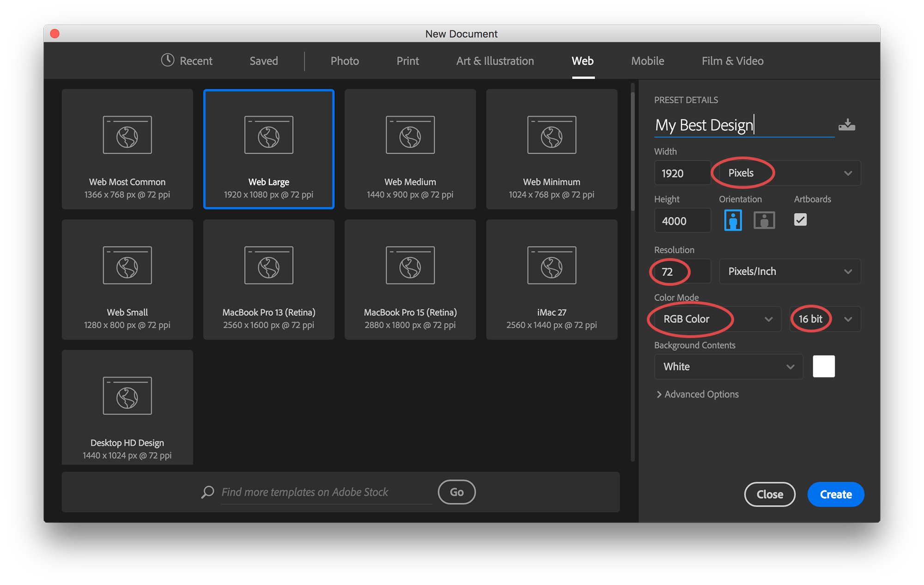
Task: Click the Web Medium preset icon
Action: click(x=410, y=135)
